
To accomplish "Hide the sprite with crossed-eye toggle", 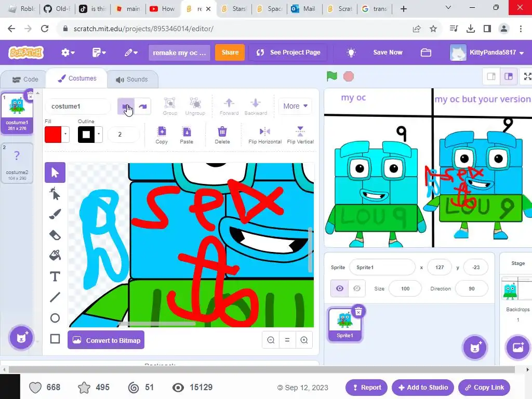I will [x=357, y=288].
